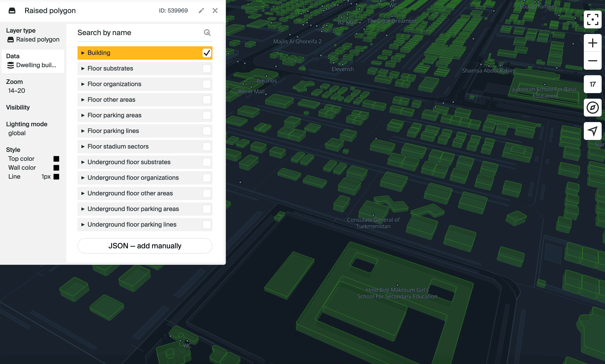Expand Underground floor substrates arrow
The image size is (605, 364).
(83, 162)
